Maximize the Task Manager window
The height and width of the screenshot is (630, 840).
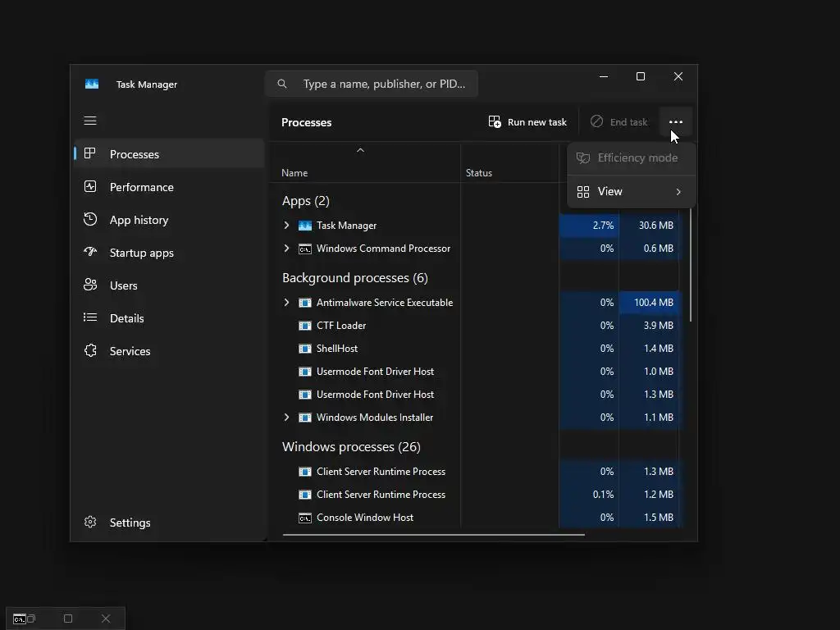click(640, 76)
